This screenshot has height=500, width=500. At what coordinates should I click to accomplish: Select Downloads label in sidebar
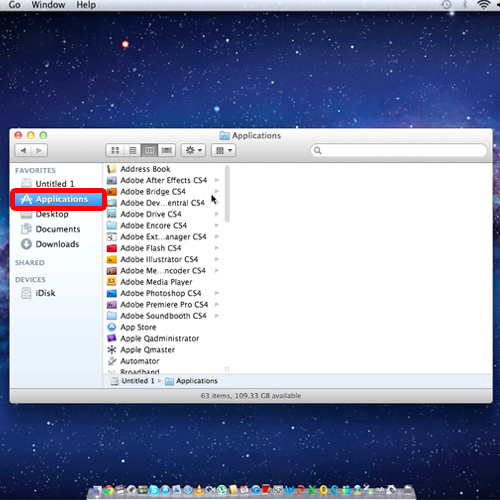(57, 244)
